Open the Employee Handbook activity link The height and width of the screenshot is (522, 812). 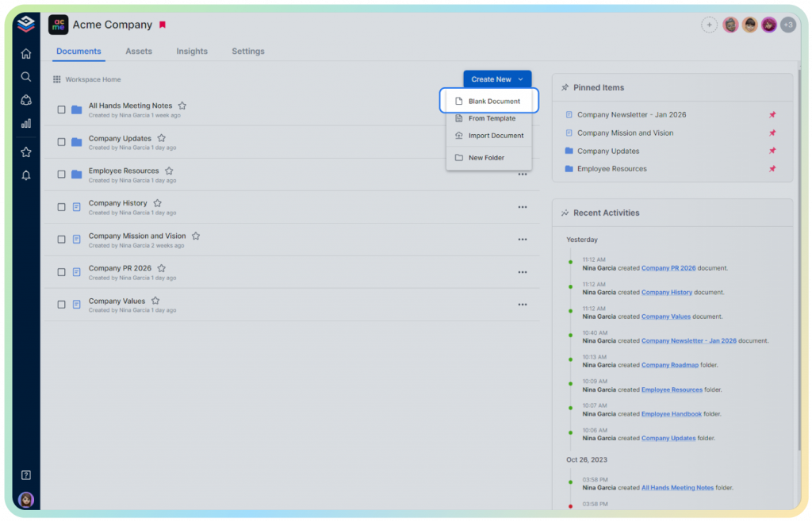coord(671,413)
